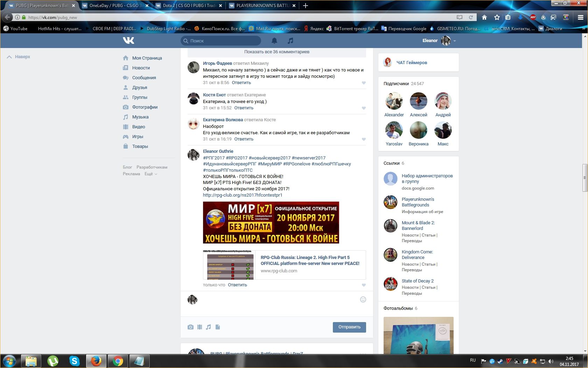Open the screenshot scissors extension
This screenshot has width=588, height=368.
553,17
